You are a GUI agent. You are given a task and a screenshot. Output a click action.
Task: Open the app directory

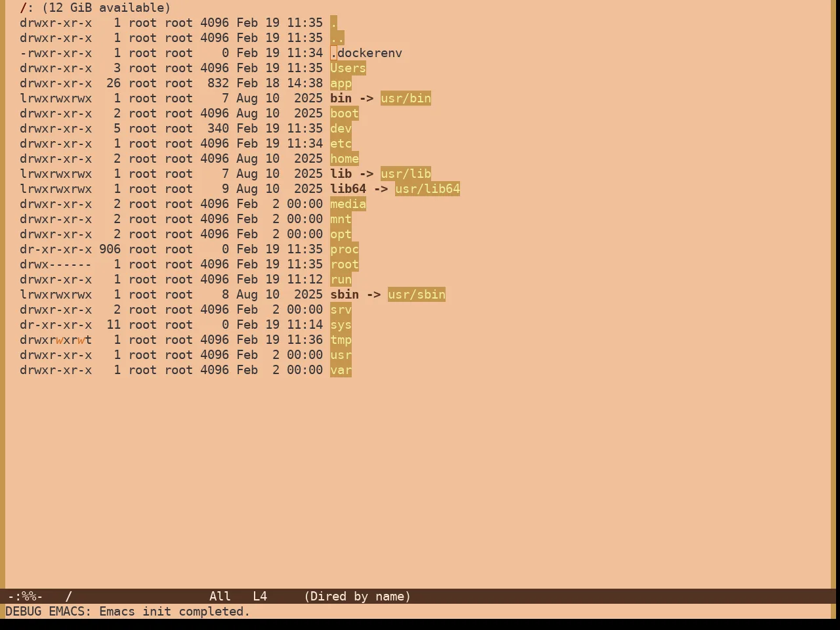341,83
